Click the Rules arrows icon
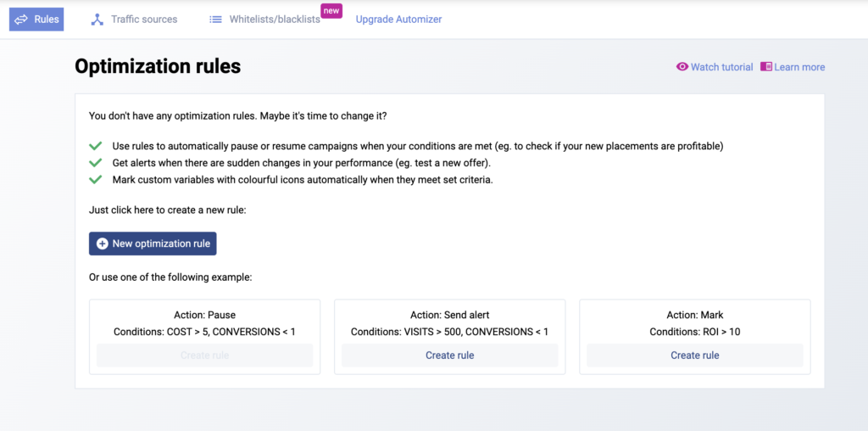This screenshot has height=431, width=868. [x=22, y=19]
